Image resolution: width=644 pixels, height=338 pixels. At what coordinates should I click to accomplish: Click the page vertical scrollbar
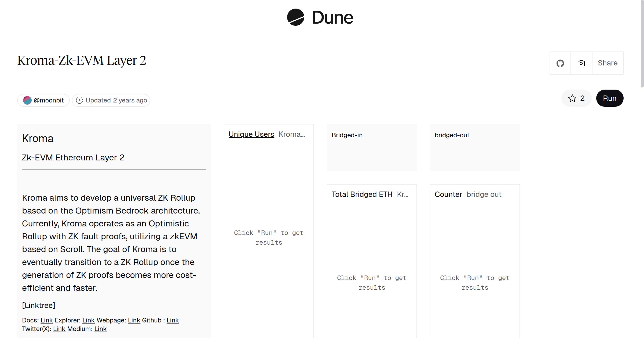(x=642, y=43)
